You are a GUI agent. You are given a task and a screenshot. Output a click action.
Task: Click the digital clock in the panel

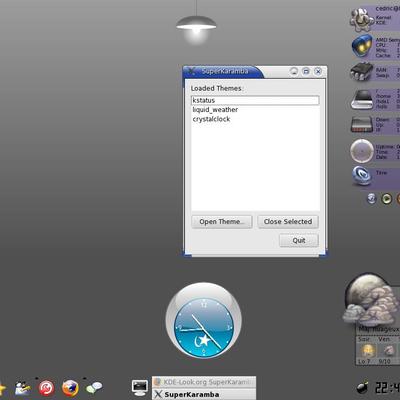387,388
